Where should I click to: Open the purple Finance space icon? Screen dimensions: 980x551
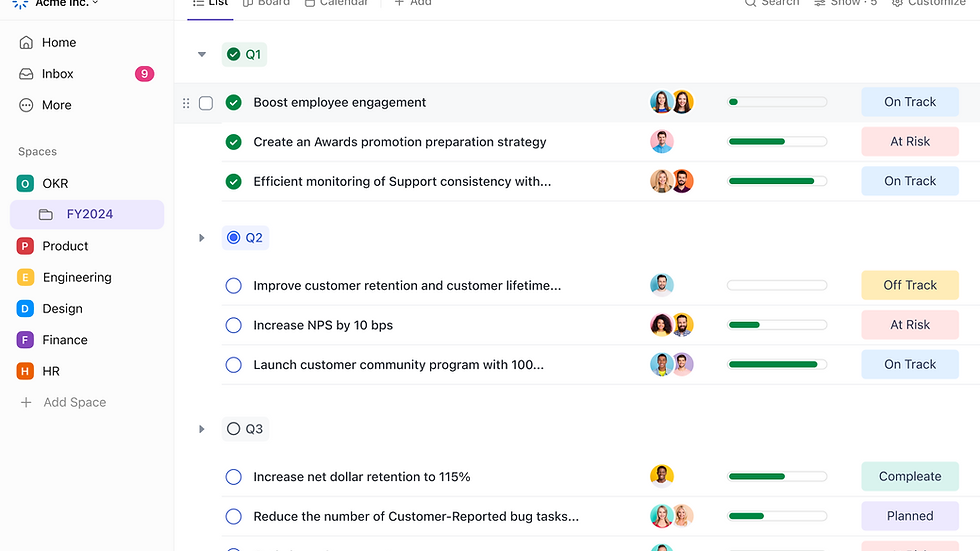point(26,340)
